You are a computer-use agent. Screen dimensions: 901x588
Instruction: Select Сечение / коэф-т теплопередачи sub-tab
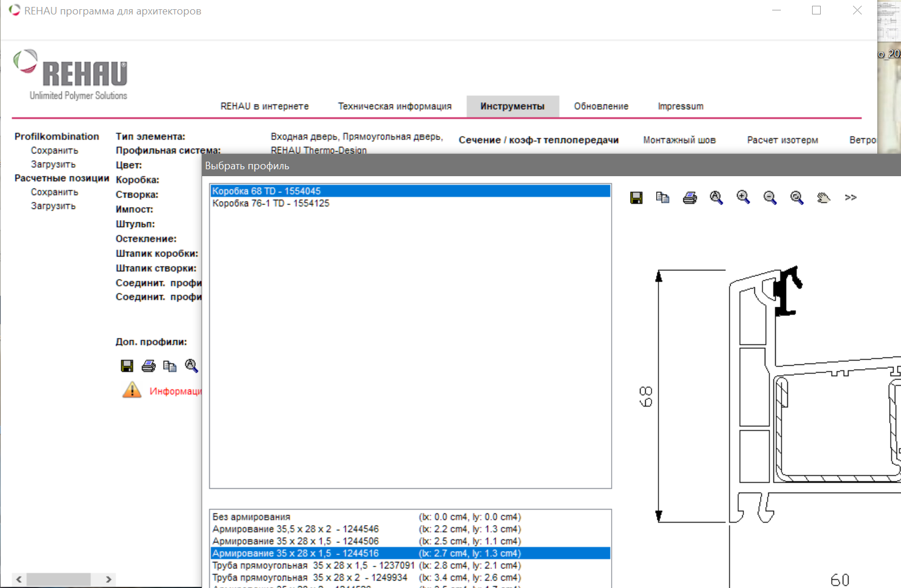point(538,140)
